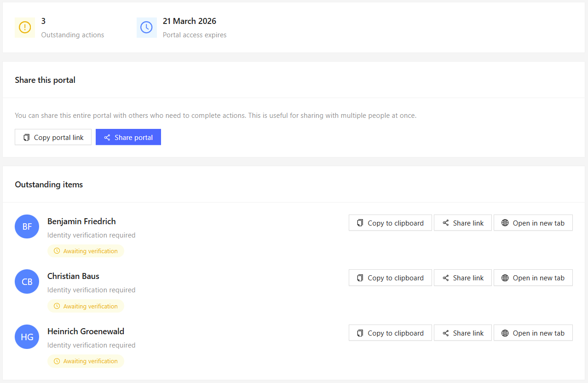Click the CB avatar for Christian Baus
The image size is (588, 383).
pyautogui.click(x=27, y=281)
